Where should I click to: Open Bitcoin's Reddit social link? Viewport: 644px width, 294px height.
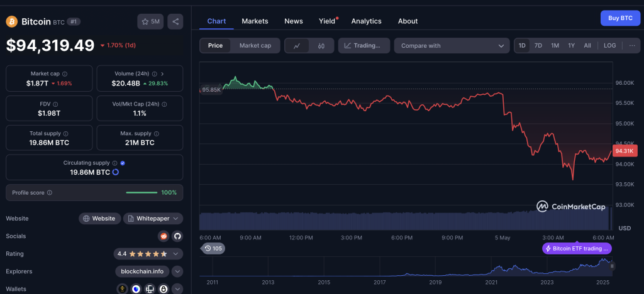coord(164,236)
